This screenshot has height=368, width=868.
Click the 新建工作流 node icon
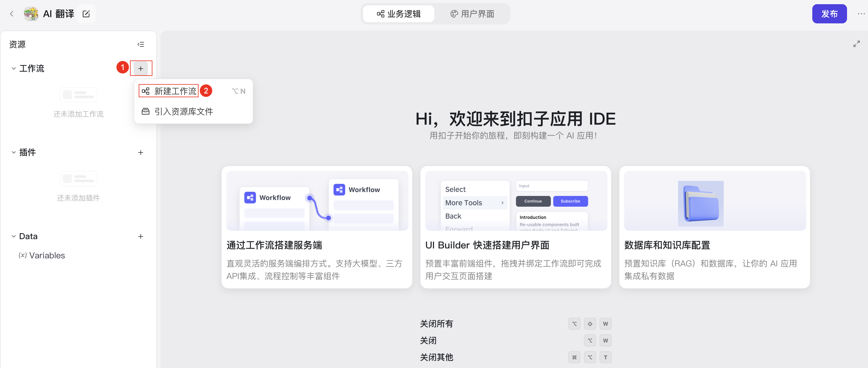(146, 91)
